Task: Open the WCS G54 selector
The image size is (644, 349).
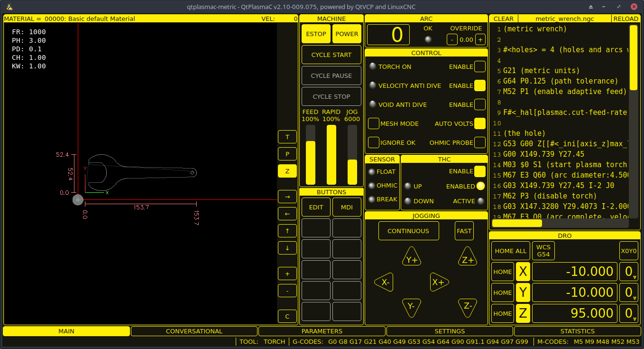Action: point(543,251)
